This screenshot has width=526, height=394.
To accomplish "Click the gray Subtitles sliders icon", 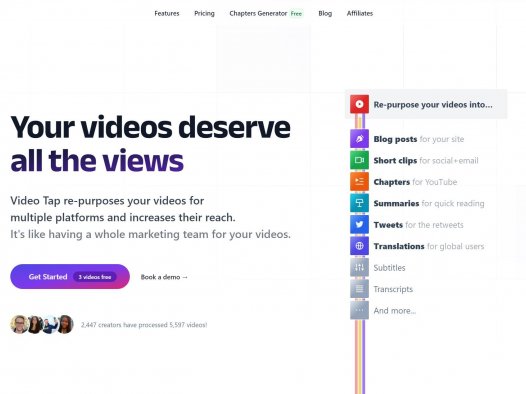I will point(359,268).
